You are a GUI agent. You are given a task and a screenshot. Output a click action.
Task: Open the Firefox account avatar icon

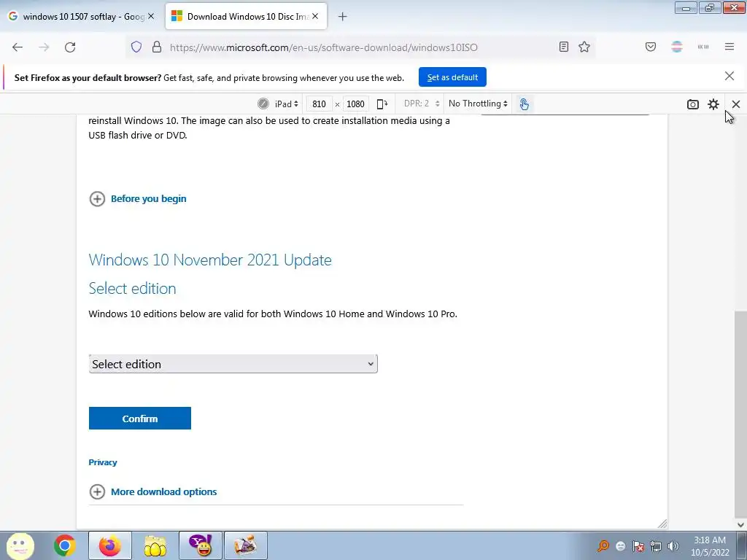point(677,47)
